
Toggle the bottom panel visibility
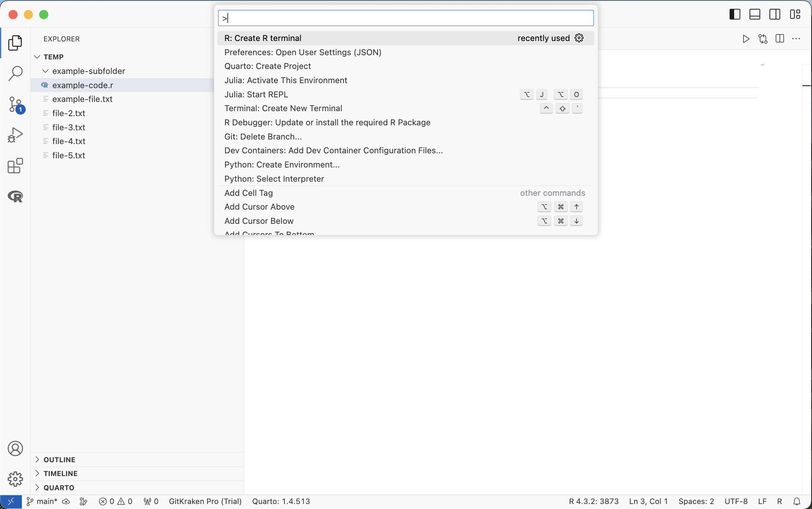click(x=754, y=15)
